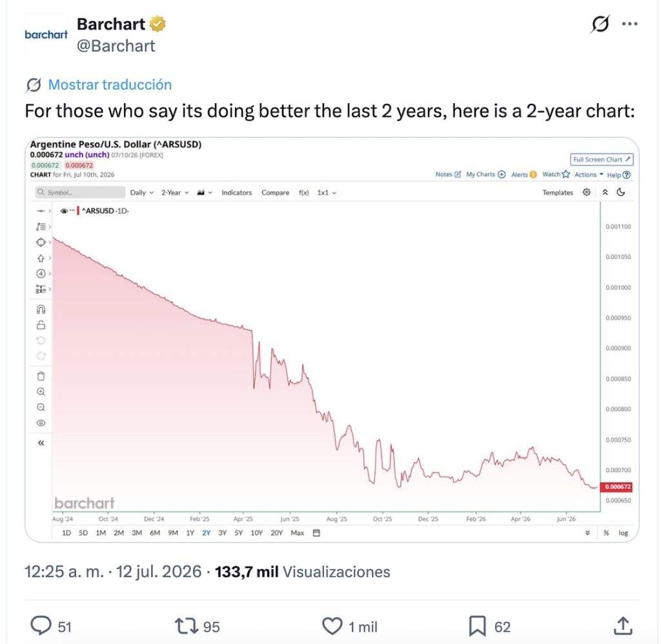
Task: Click the zoom in magnifier tool
Action: tap(41, 392)
